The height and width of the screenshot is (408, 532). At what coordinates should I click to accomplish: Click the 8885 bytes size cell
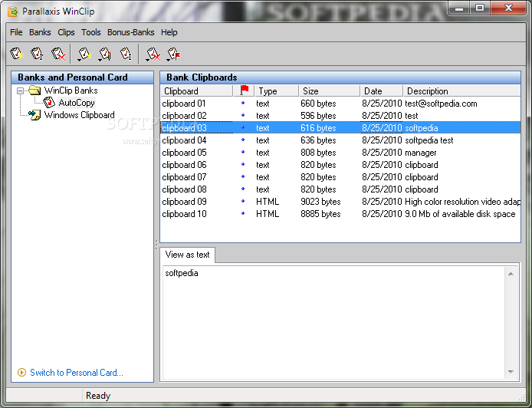(320, 213)
